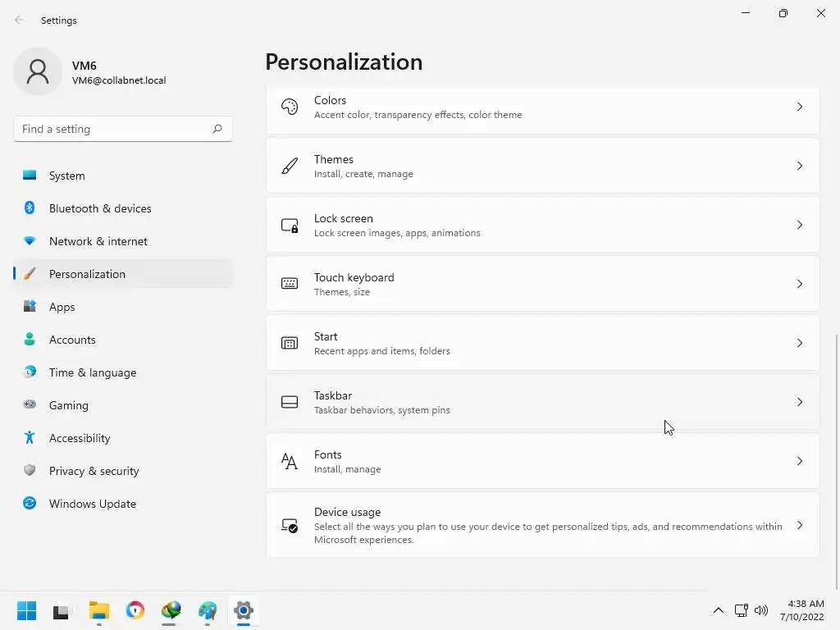Viewport: 840px width, 630px height.
Task: Expand the Start row chevron
Action: 799,343
